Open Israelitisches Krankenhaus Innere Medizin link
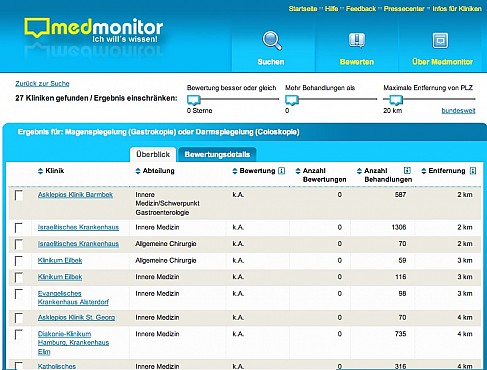 [78, 227]
